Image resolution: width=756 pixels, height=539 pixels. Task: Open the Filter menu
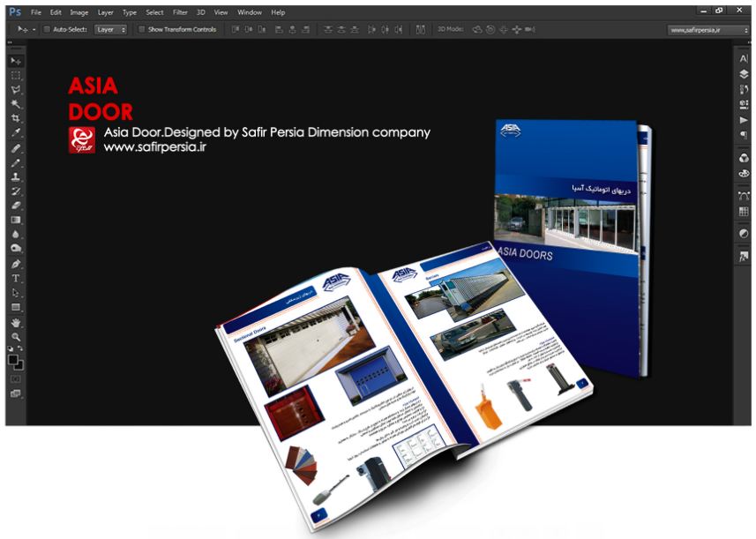coord(180,12)
